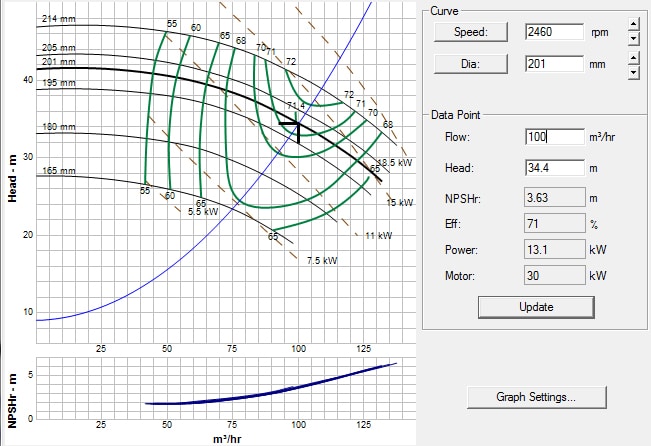Click the Head value field
651x446 pixels.
click(x=554, y=168)
